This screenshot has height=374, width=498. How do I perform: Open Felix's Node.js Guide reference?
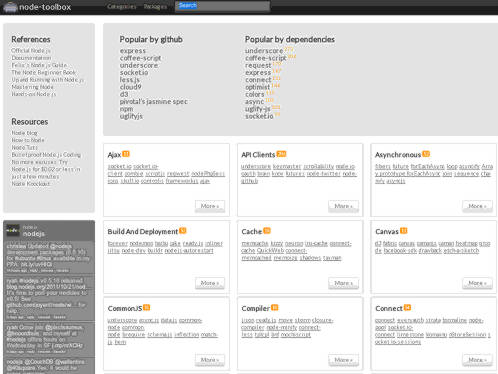pyautogui.click(x=39, y=65)
